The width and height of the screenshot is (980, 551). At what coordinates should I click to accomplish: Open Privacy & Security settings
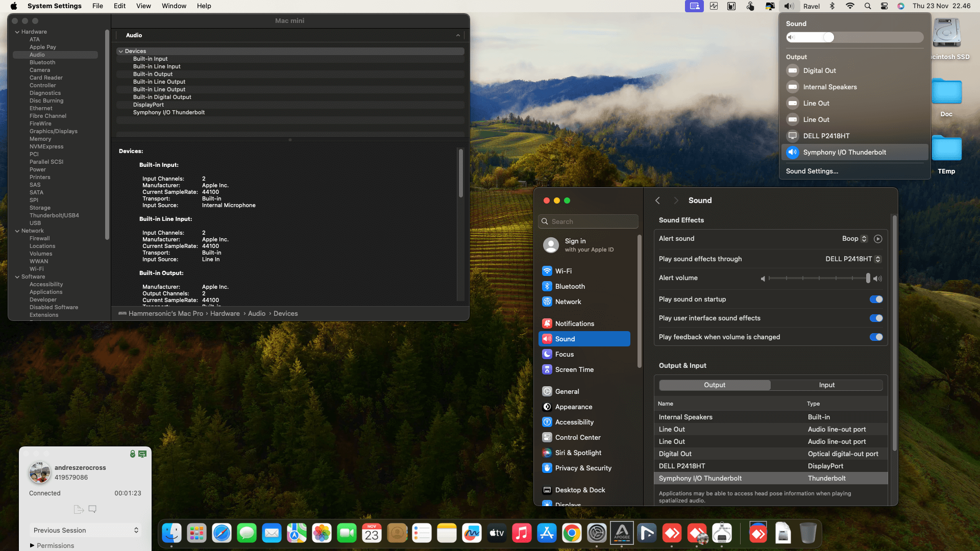pyautogui.click(x=584, y=468)
